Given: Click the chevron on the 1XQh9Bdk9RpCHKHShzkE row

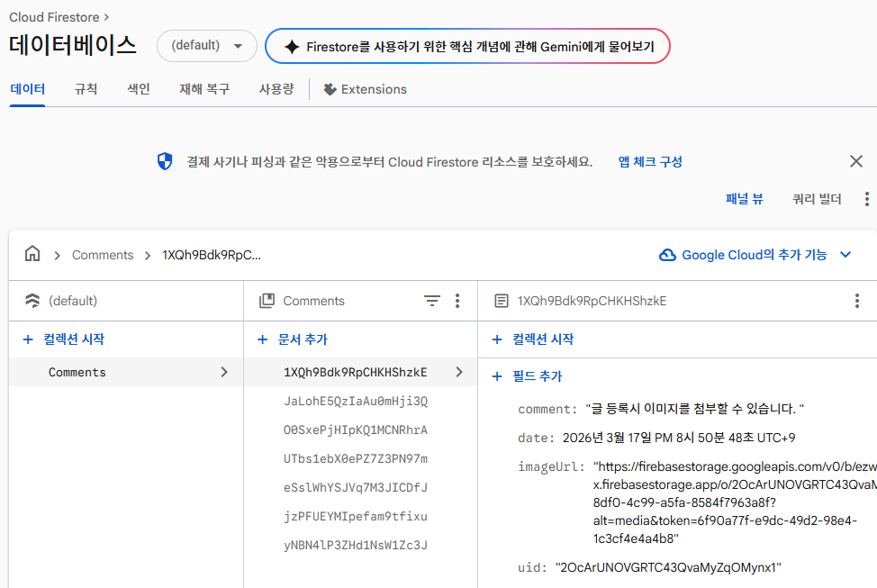Looking at the screenshot, I should coord(458,372).
